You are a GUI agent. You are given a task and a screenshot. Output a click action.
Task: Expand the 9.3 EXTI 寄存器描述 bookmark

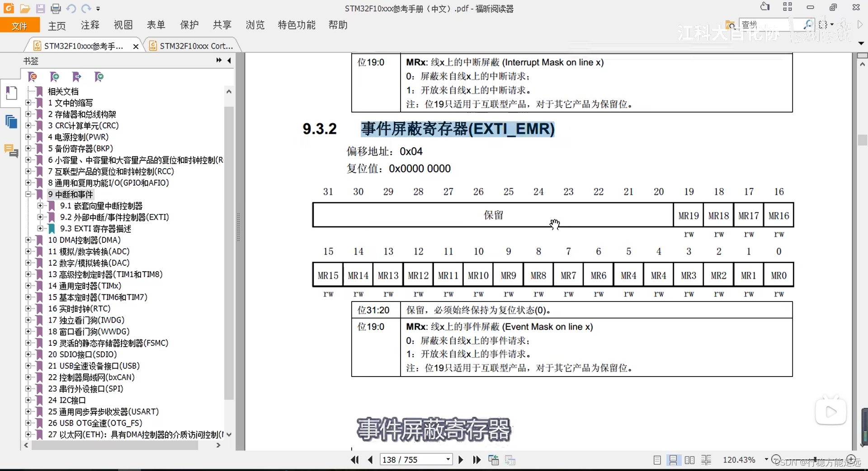click(x=40, y=229)
